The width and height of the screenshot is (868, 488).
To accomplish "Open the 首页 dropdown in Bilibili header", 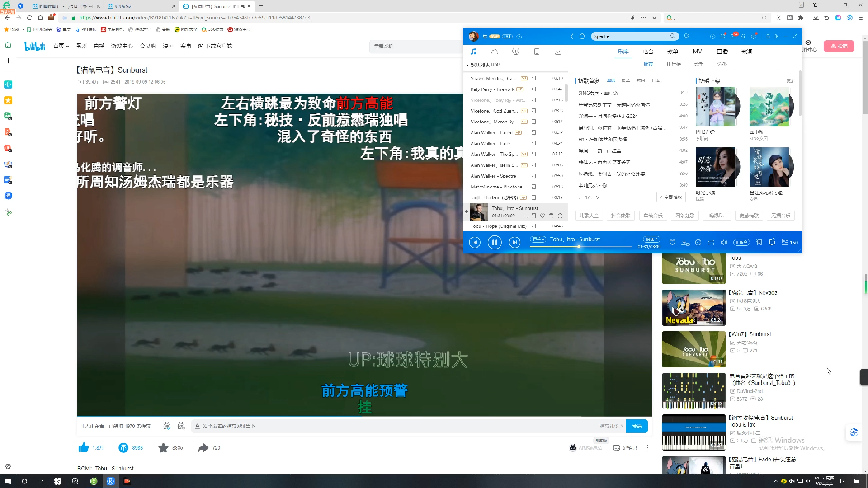I will 61,46.
